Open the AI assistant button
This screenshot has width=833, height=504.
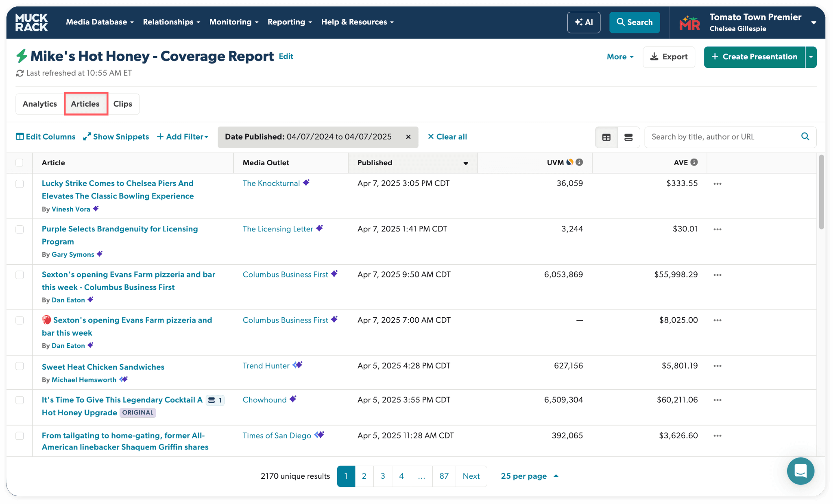[x=584, y=22]
